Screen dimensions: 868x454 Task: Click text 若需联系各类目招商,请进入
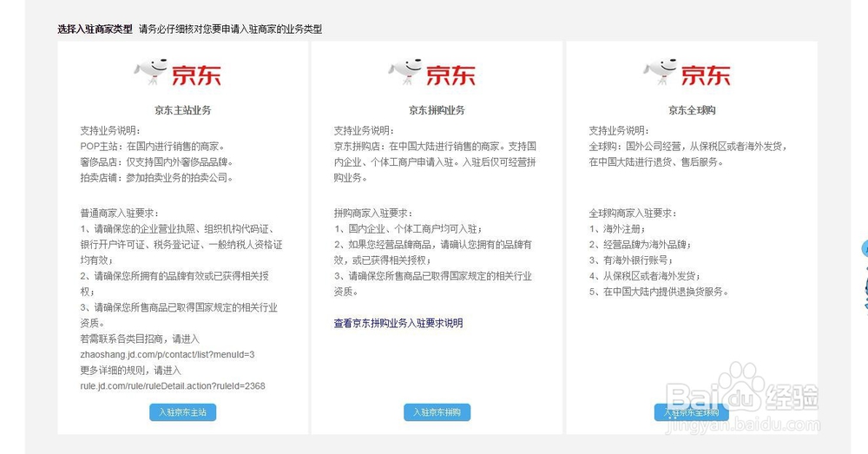[140, 339]
